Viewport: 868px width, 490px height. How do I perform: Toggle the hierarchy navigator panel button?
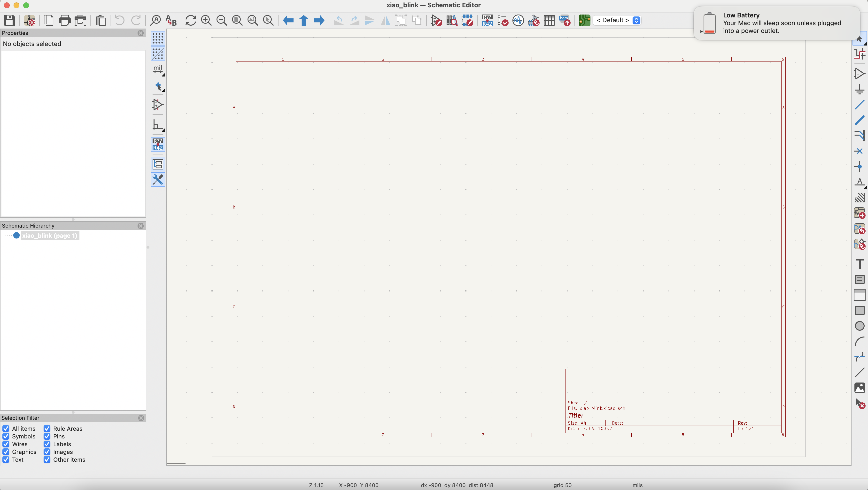pos(158,164)
